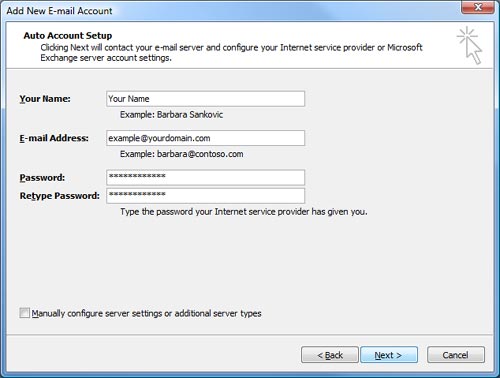Select the E-mail Address input box
This screenshot has height=378, width=500.
[x=205, y=138]
